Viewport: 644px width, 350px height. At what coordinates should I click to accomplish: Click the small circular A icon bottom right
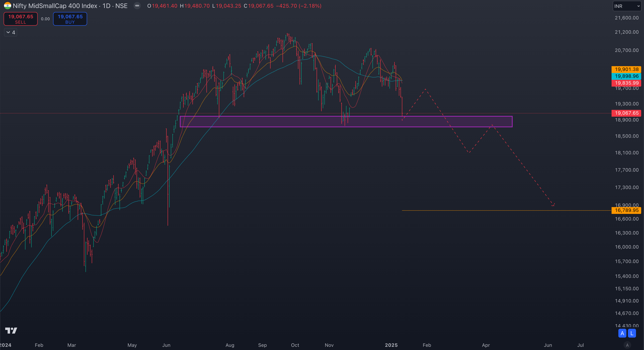627,345
